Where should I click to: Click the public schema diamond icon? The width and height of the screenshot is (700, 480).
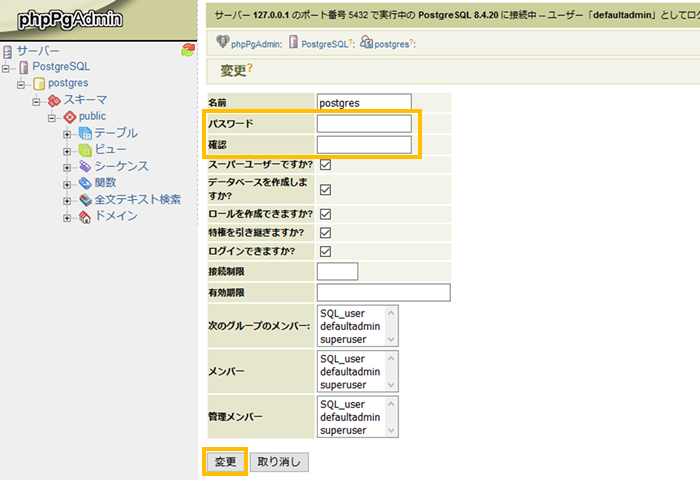(70, 117)
